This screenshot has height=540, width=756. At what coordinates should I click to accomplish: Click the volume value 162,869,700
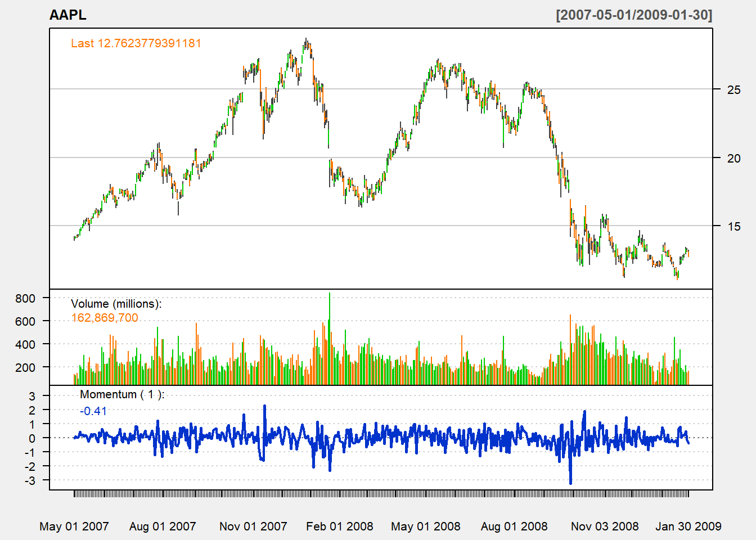pyautogui.click(x=105, y=318)
